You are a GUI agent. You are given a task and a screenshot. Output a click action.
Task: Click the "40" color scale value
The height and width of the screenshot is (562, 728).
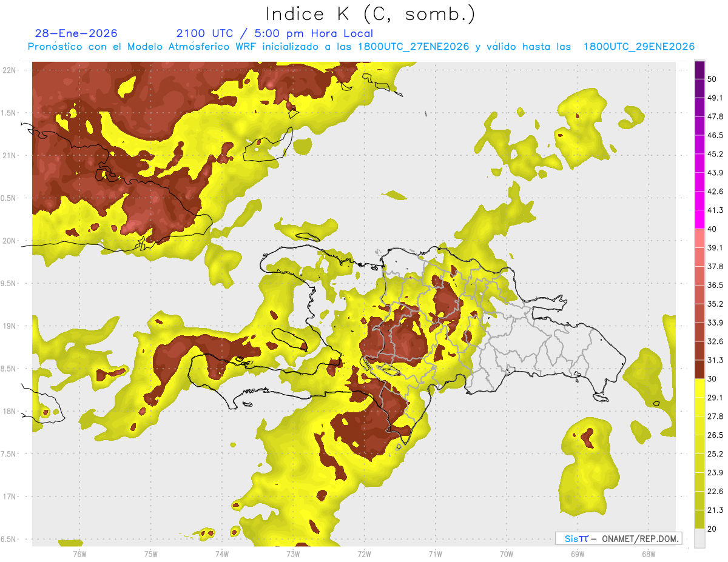click(712, 229)
